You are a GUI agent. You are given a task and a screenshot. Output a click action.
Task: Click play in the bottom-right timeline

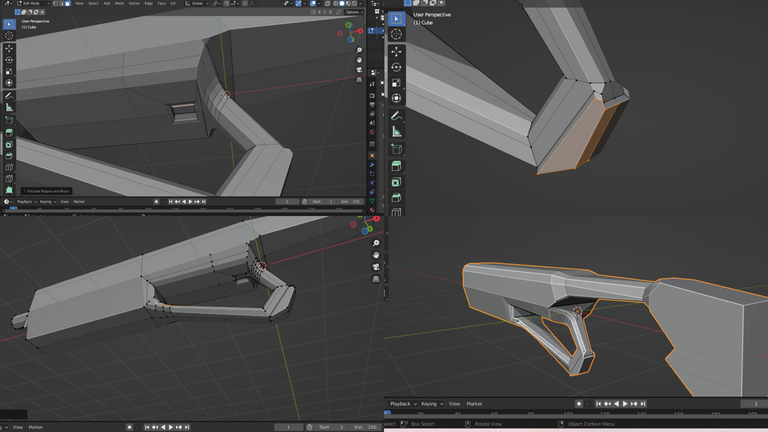(x=625, y=404)
